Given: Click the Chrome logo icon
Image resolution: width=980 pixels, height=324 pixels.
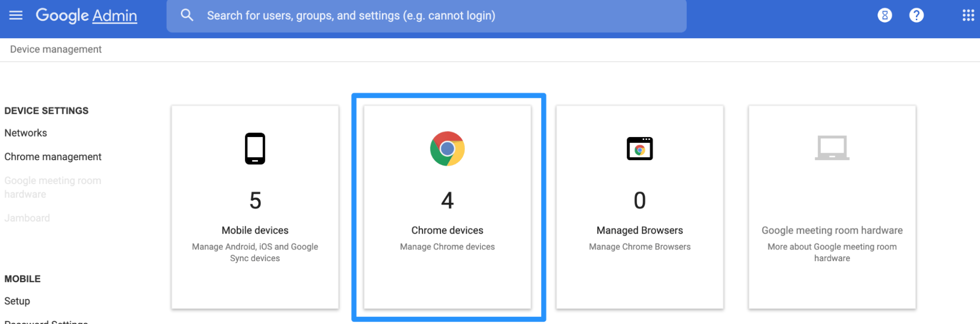Looking at the screenshot, I should point(447,149).
